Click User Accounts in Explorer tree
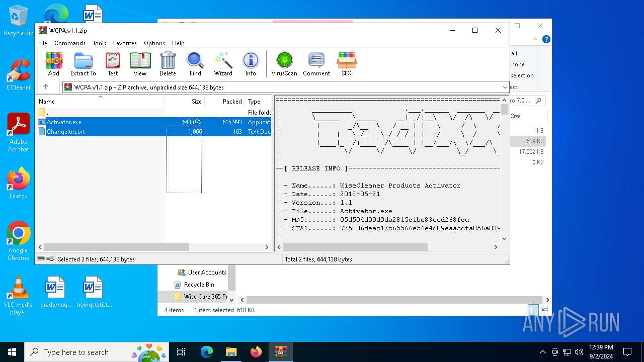Image resolution: width=644 pixels, height=362 pixels. coord(202,273)
